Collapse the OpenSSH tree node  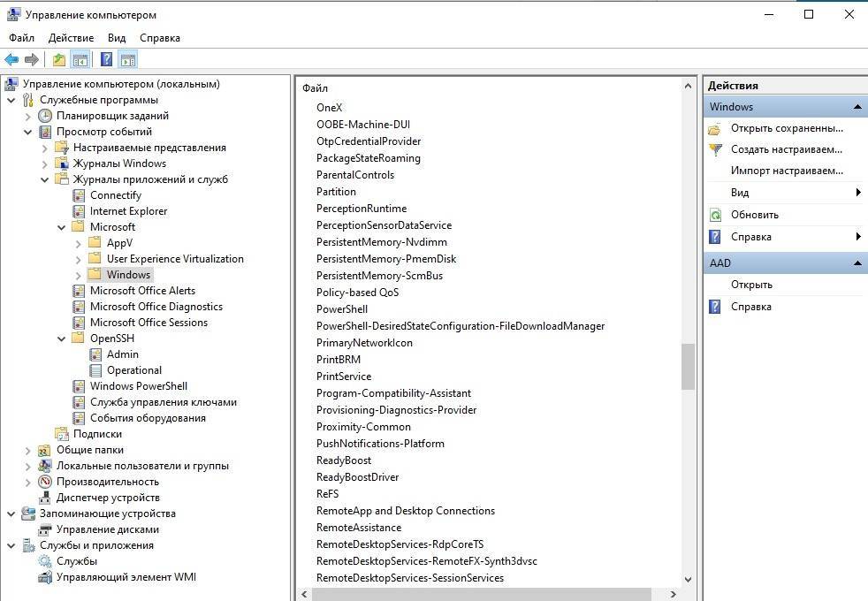[x=62, y=339]
